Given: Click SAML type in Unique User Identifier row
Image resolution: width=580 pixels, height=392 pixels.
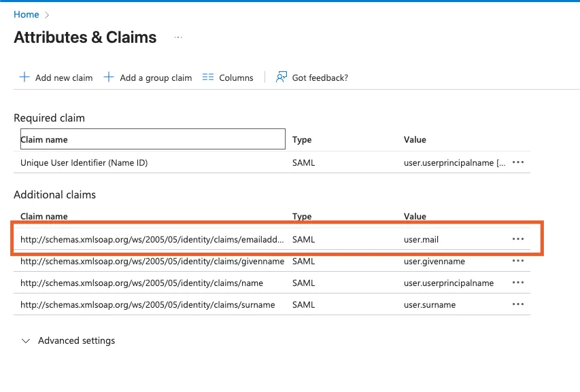Looking at the screenshot, I should [x=304, y=162].
